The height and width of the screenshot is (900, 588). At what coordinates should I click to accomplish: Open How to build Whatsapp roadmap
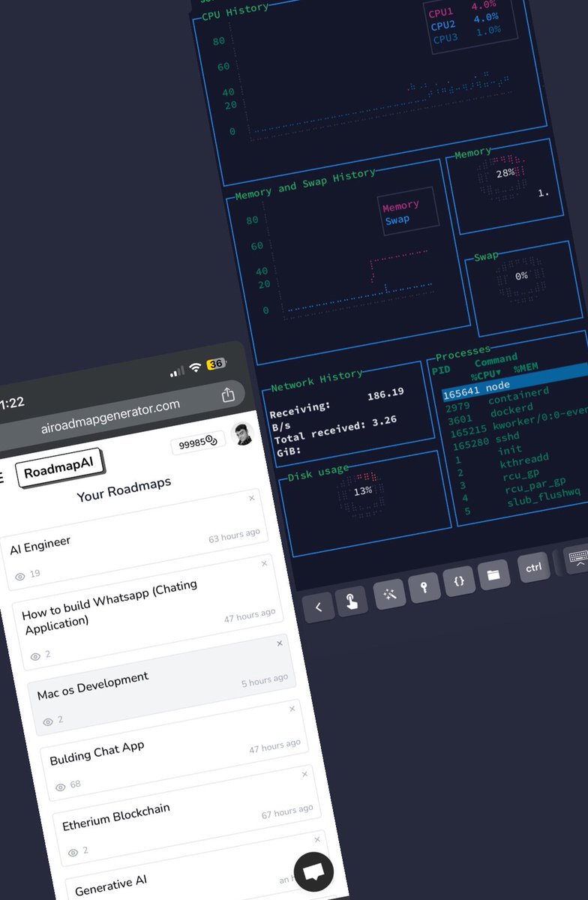pos(146,611)
